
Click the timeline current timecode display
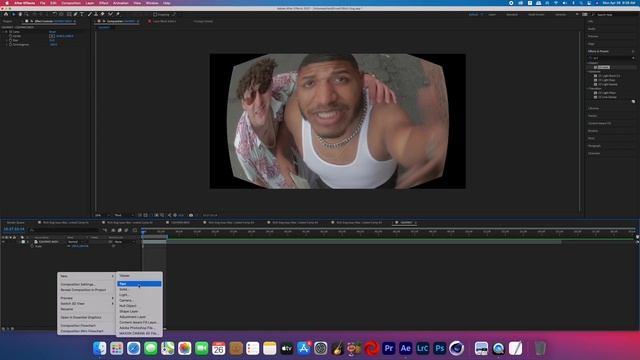point(14,229)
